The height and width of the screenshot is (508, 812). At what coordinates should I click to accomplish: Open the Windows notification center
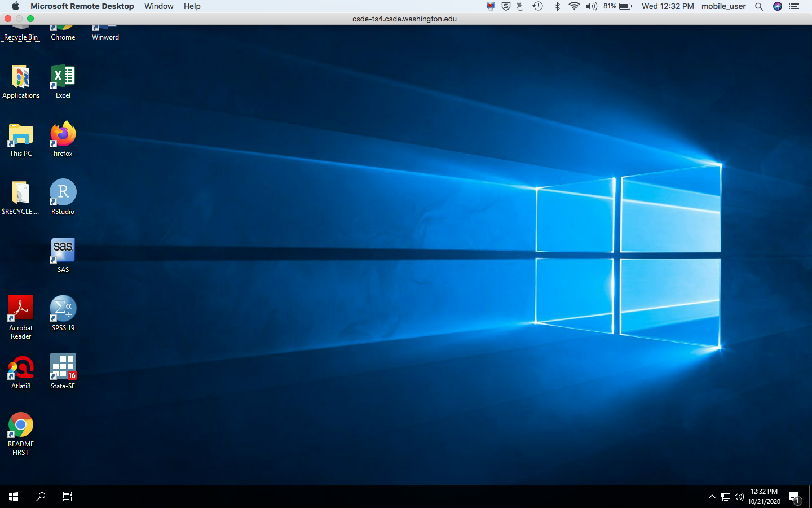click(x=794, y=497)
